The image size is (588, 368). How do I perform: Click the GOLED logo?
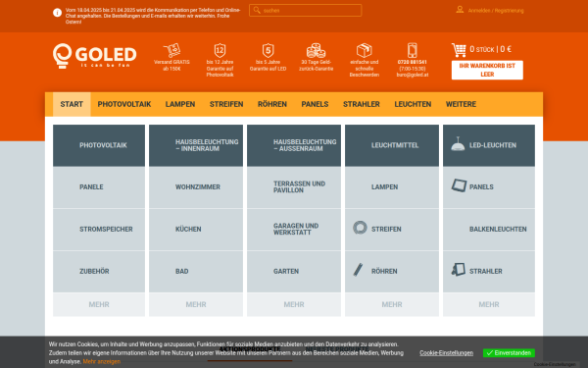pyautogui.click(x=94, y=56)
